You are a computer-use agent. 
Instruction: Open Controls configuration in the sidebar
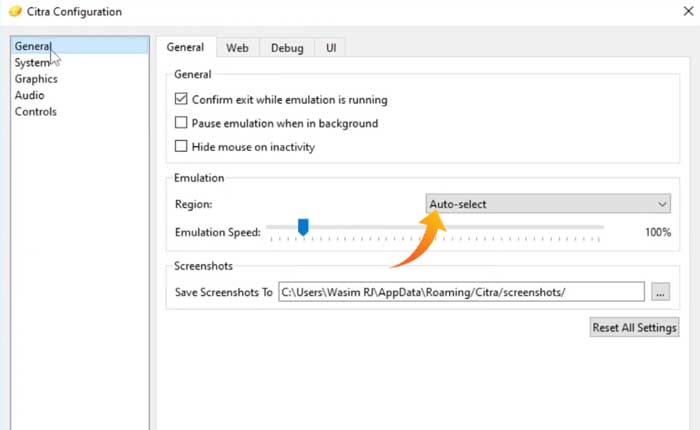[x=35, y=112]
